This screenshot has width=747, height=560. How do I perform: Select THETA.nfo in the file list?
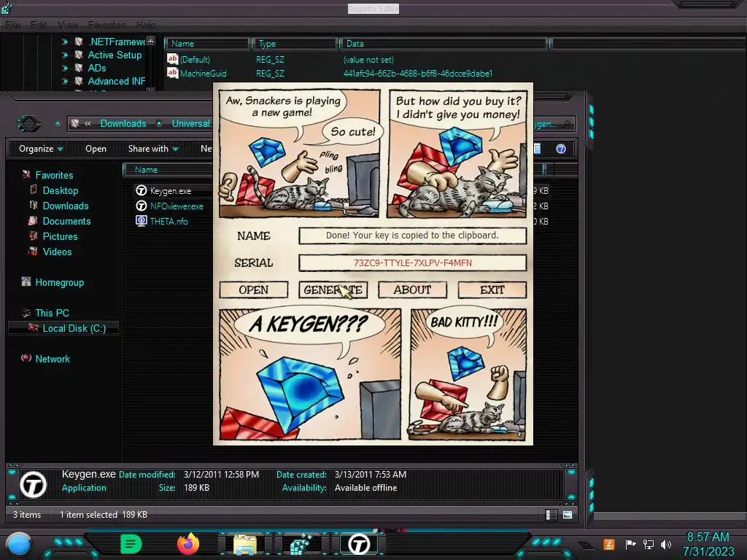[x=169, y=222]
